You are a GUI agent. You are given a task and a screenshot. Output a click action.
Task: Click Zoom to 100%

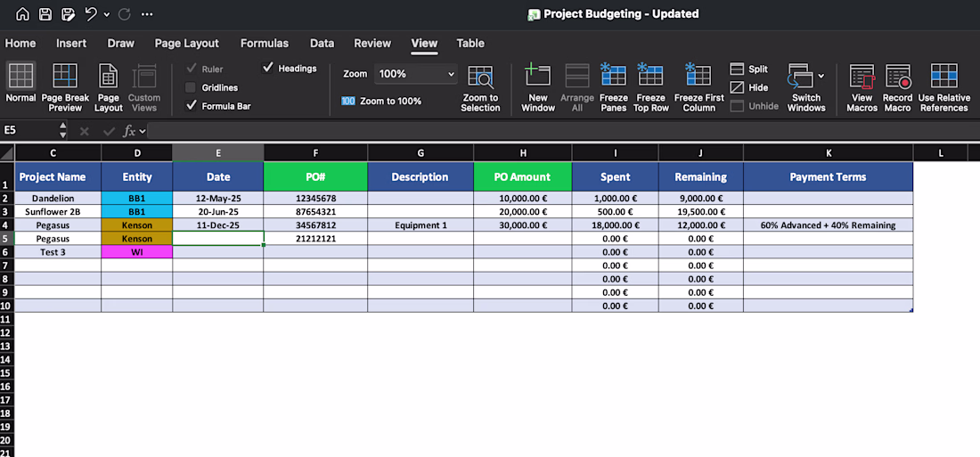click(381, 102)
